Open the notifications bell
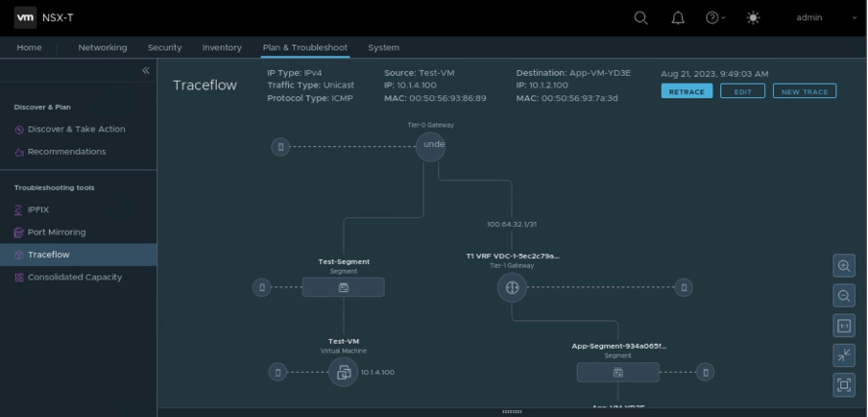868x417 pixels. tap(678, 18)
